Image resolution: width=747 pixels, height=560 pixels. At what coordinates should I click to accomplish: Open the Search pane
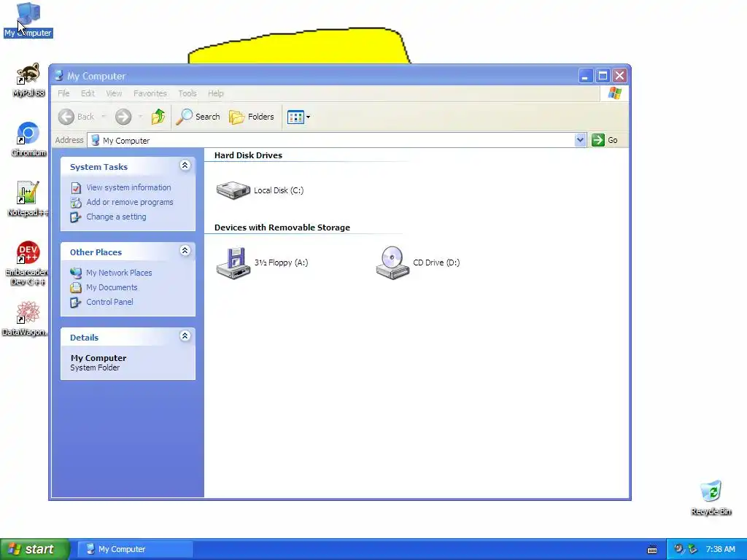coord(198,117)
